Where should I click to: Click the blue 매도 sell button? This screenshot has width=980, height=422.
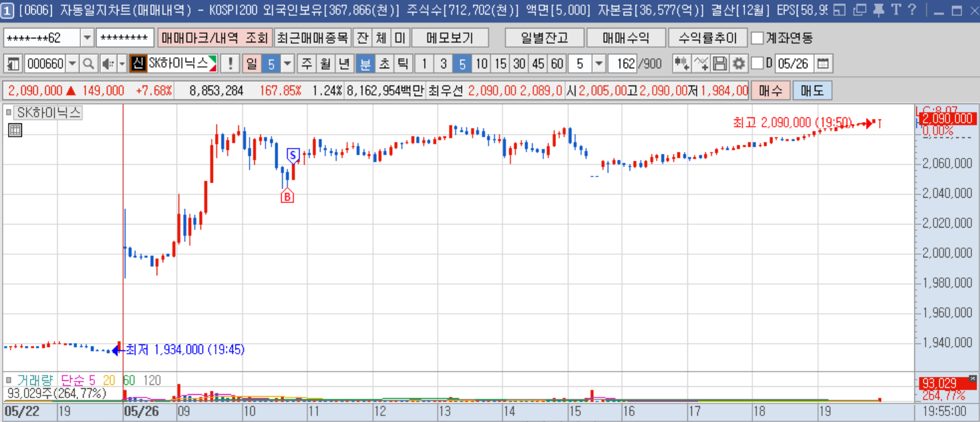tap(812, 90)
